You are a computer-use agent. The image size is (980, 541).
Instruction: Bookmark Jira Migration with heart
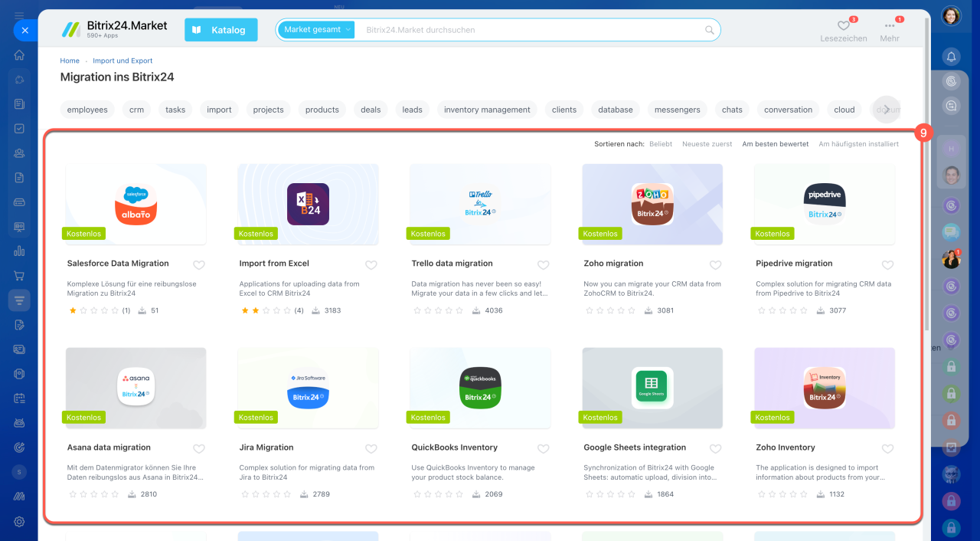371,449
